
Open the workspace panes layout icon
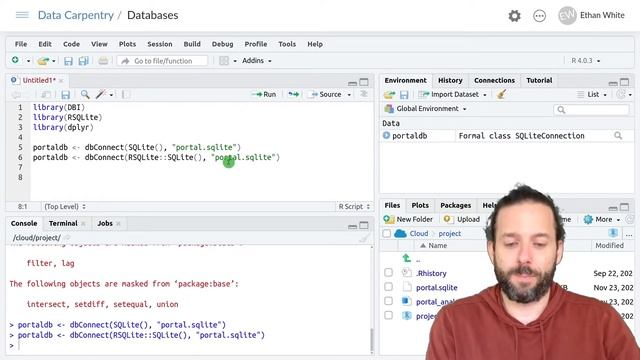pyautogui.click(x=224, y=61)
